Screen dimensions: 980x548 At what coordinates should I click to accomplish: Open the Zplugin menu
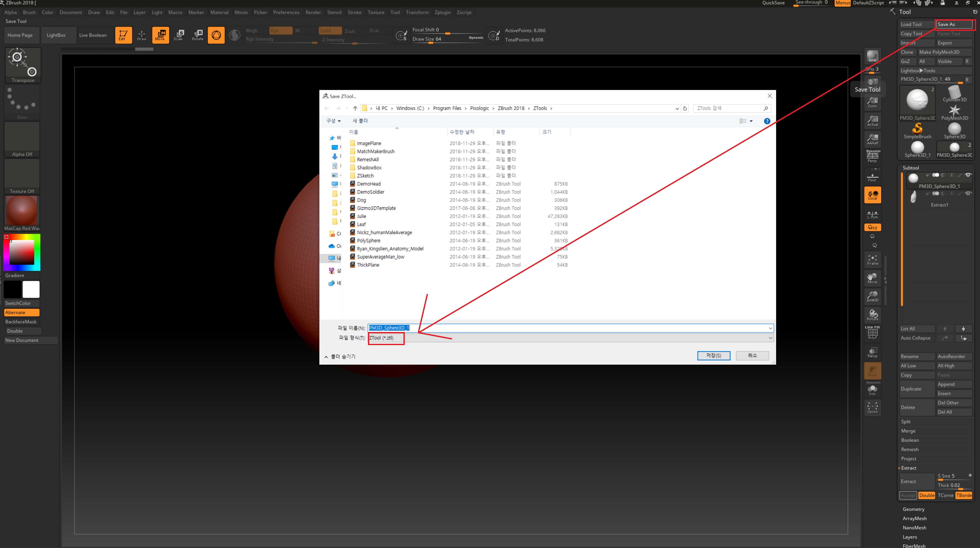(x=443, y=12)
